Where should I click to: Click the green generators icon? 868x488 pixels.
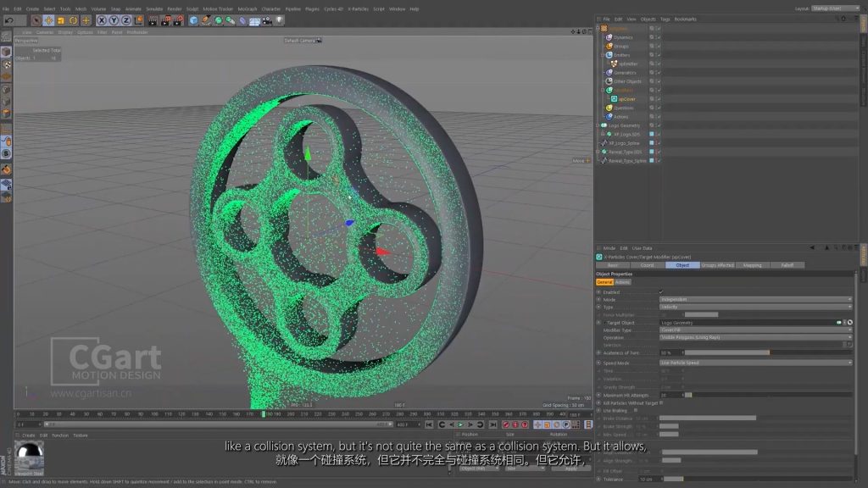tap(218, 20)
